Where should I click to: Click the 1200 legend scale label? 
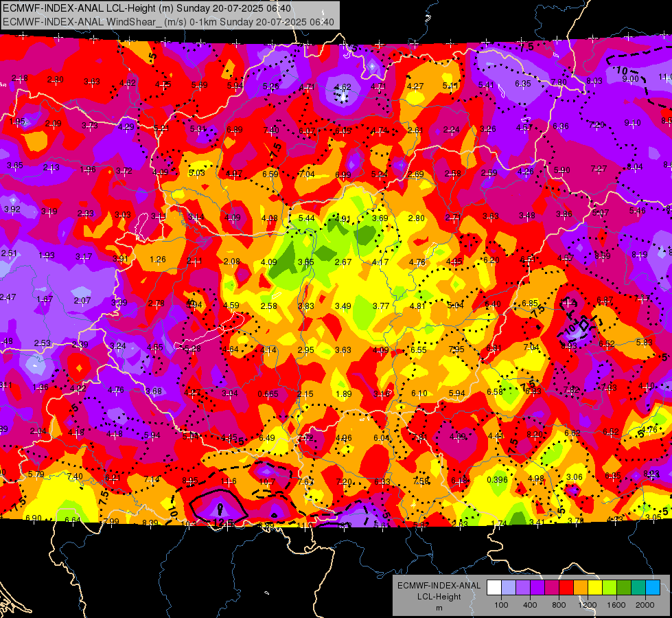(x=588, y=605)
